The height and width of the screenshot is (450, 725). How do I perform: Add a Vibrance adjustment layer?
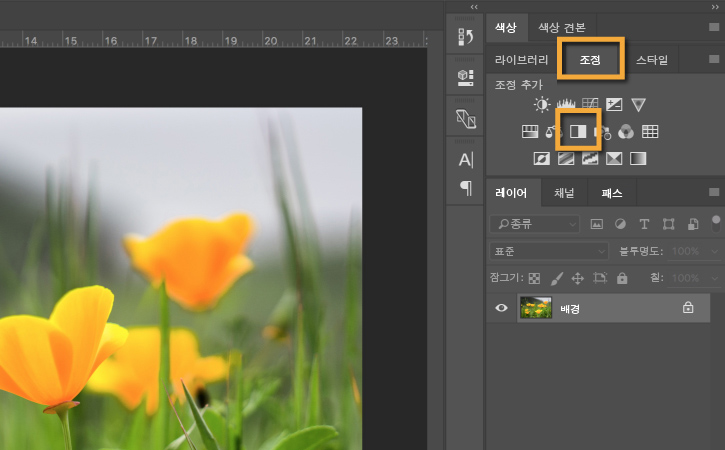(x=639, y=105)
